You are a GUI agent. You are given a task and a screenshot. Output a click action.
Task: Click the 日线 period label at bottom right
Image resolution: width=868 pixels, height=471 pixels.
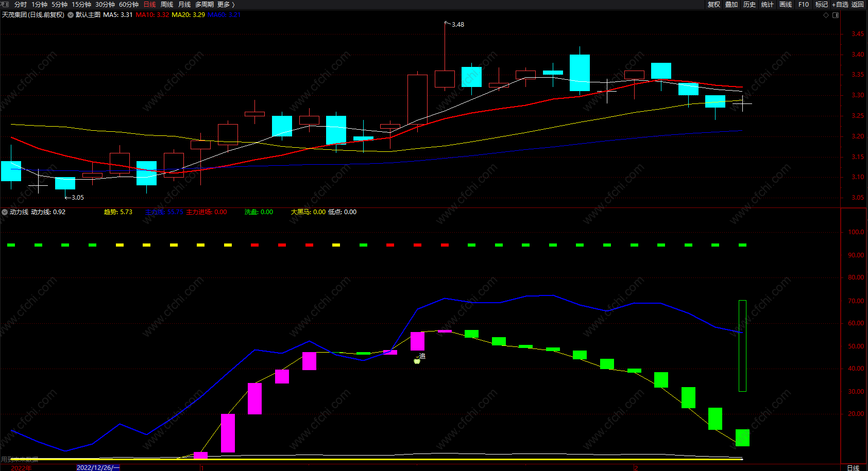[853, 467]
